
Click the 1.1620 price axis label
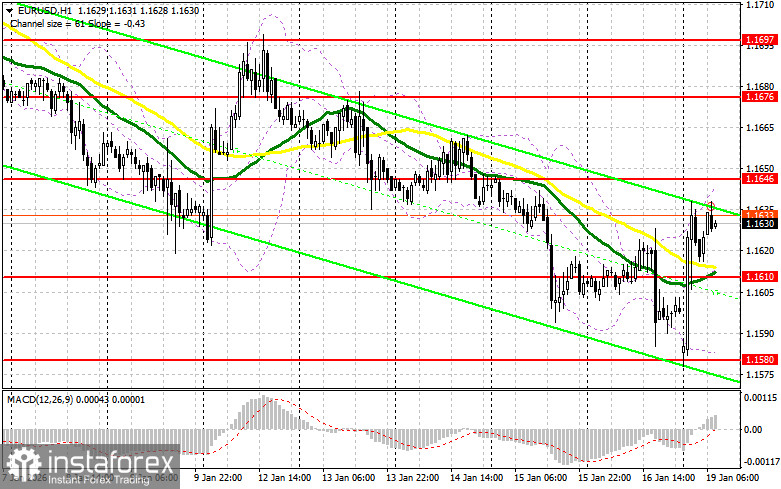[x=760, y=251]
